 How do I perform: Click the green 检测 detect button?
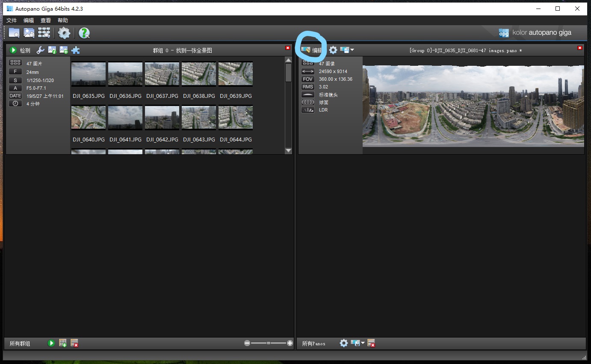pyautogui.click(x=20, y=50)
